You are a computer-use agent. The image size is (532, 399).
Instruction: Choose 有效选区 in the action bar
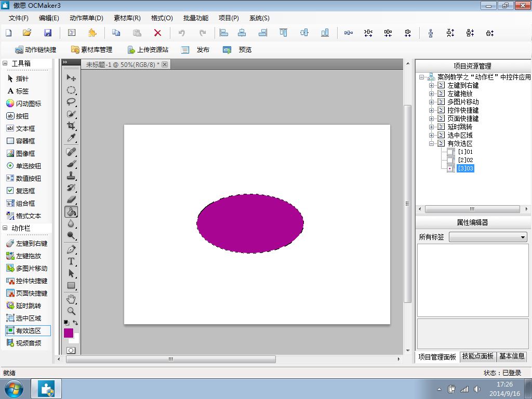coord(28,330)
